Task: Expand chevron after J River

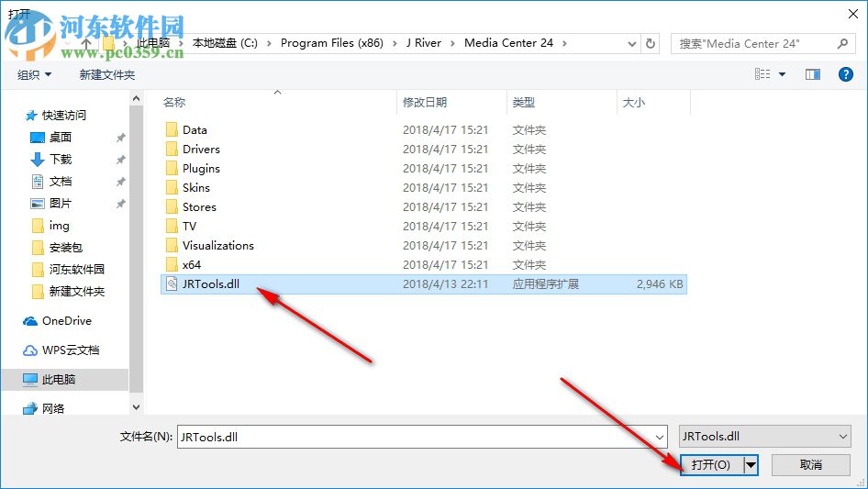Action: [452, 43]
